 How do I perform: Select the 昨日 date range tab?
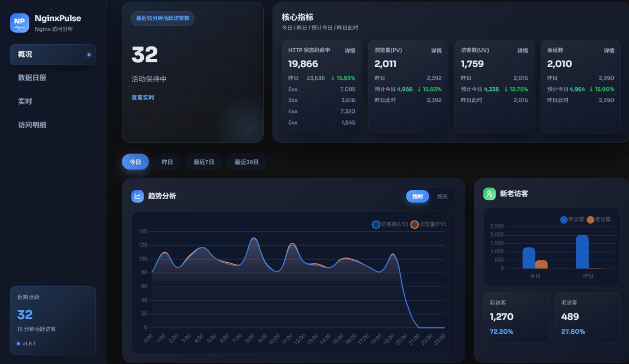[167, 162]
